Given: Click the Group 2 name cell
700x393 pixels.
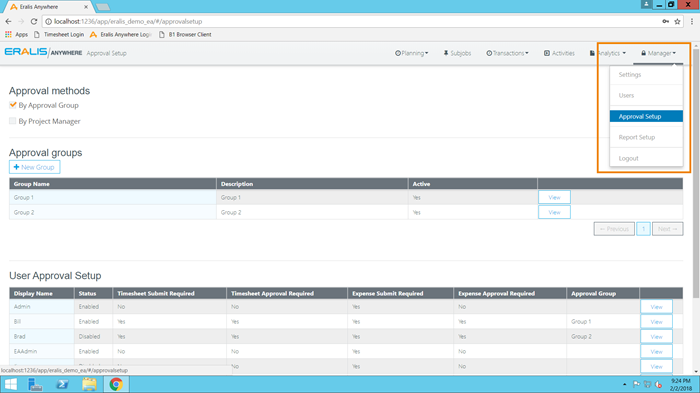Looking at the screenshot, I should point(112,213).
